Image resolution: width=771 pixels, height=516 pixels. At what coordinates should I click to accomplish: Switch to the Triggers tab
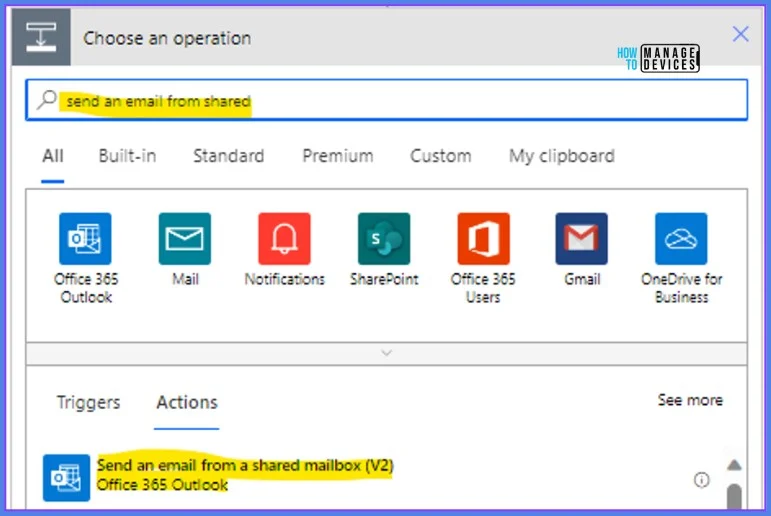coord(88,402)
